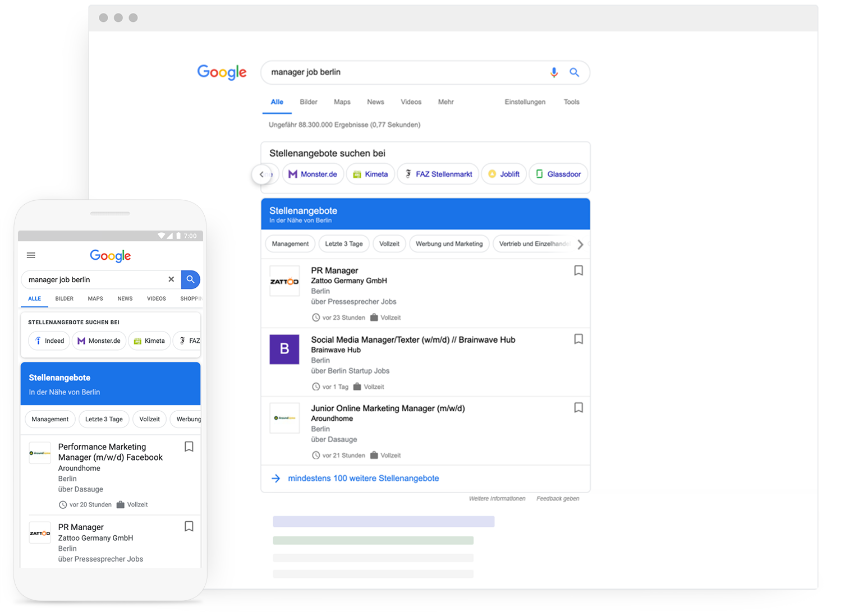Open Social Media Manager/Texter job title

[x=413, y=340]
